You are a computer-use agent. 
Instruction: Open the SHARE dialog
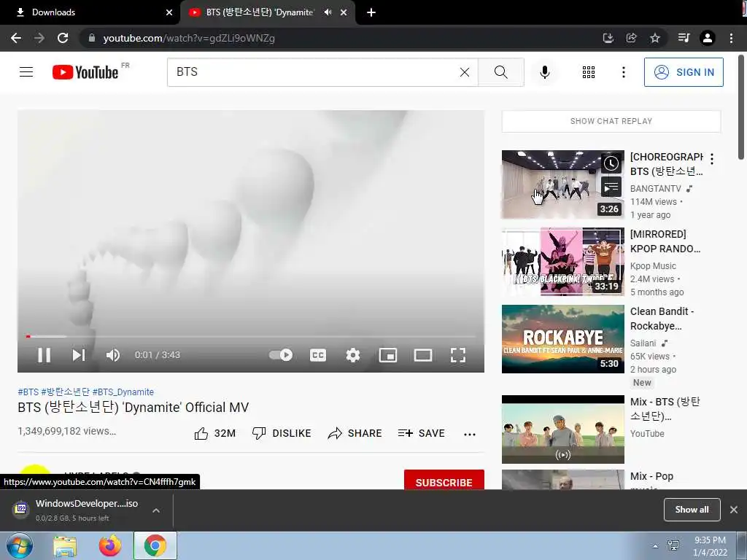[355, 433]
